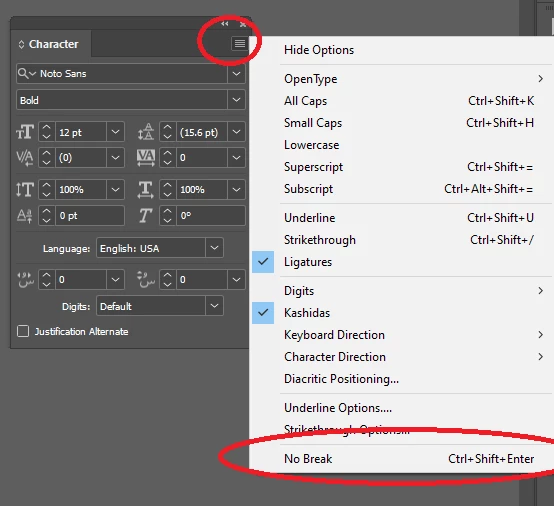
Task: Open the Noto Sans font family dropdown
Action: [x=236, y=73]
